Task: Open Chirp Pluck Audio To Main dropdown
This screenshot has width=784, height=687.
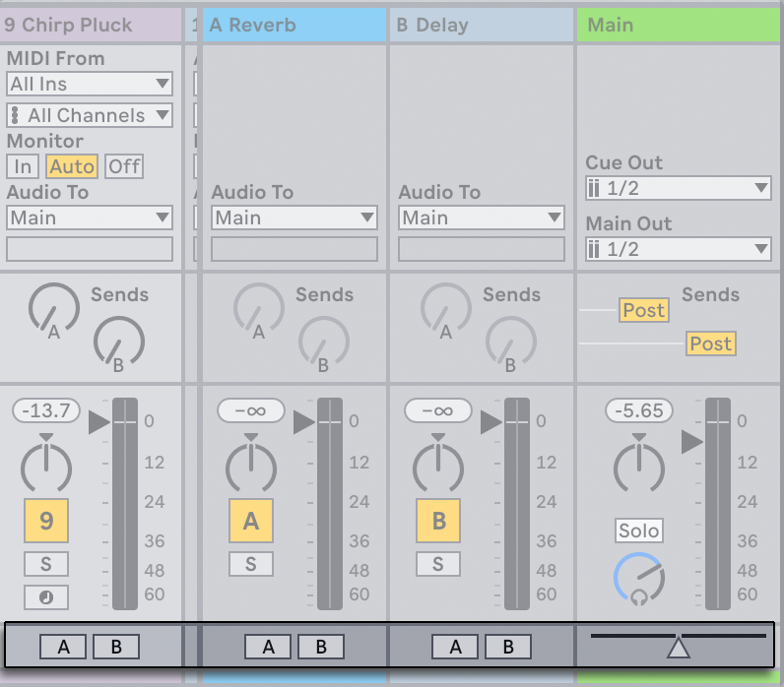Action: coord(90,218)
